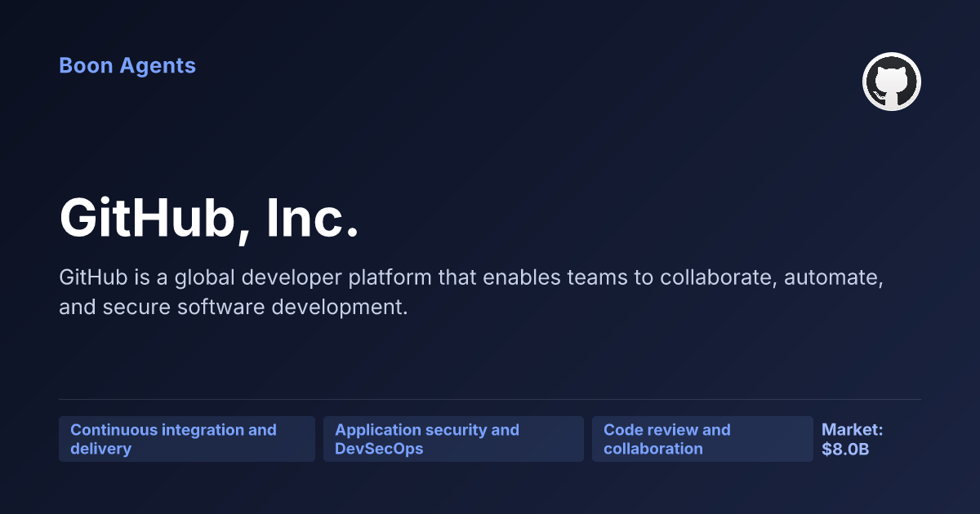Open the Boon Agents brand link

pyautogui.click(x=127, y=65)
